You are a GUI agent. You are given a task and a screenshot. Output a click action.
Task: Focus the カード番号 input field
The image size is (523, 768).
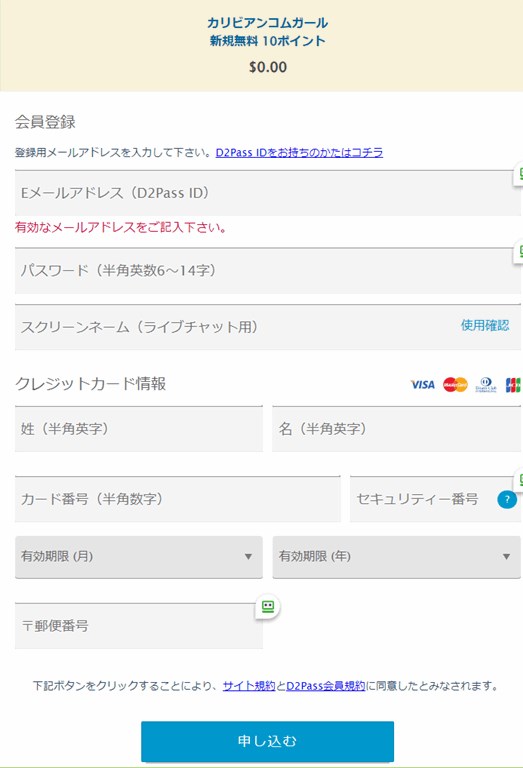pos(178,499)
